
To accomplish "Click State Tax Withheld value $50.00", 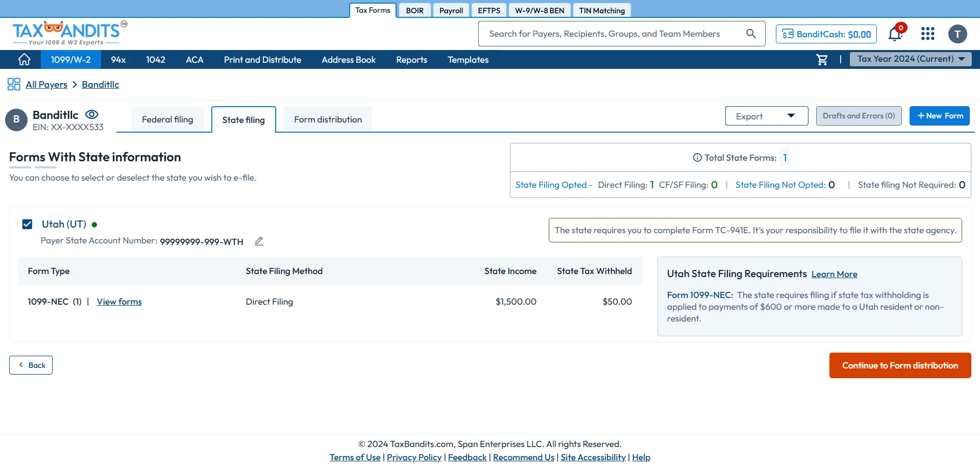I will click(x=617, y=302).
